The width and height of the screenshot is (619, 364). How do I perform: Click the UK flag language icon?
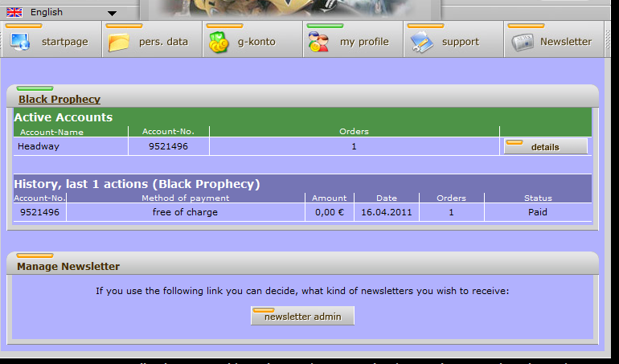[14, 13]
